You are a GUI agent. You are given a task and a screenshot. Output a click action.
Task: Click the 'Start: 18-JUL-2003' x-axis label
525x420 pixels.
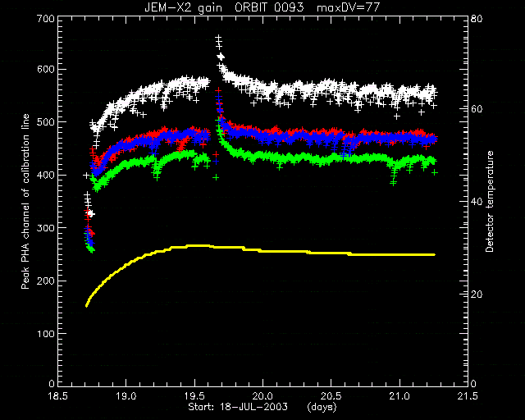238,407
